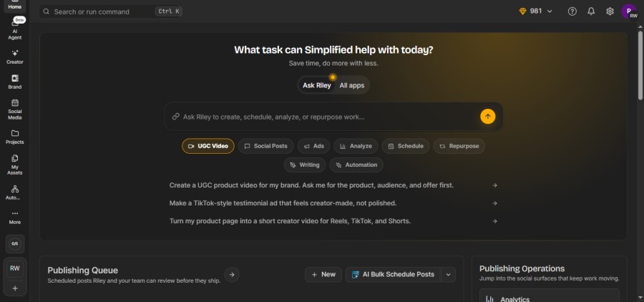Screen dimensions: 644x302
Task: Choose 'Turn my product page into a short creator video'
Action: point(290,221)
